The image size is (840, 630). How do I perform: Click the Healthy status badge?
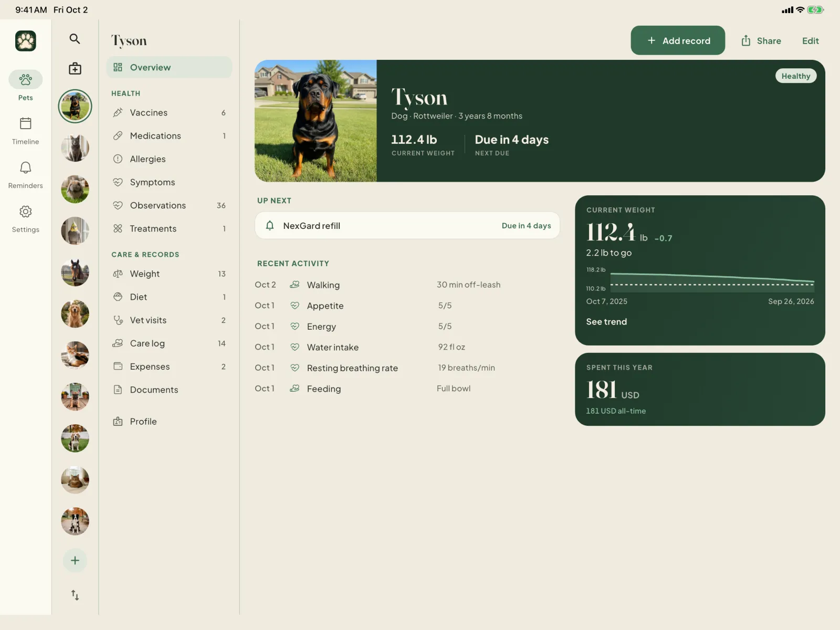click(796, 76)
